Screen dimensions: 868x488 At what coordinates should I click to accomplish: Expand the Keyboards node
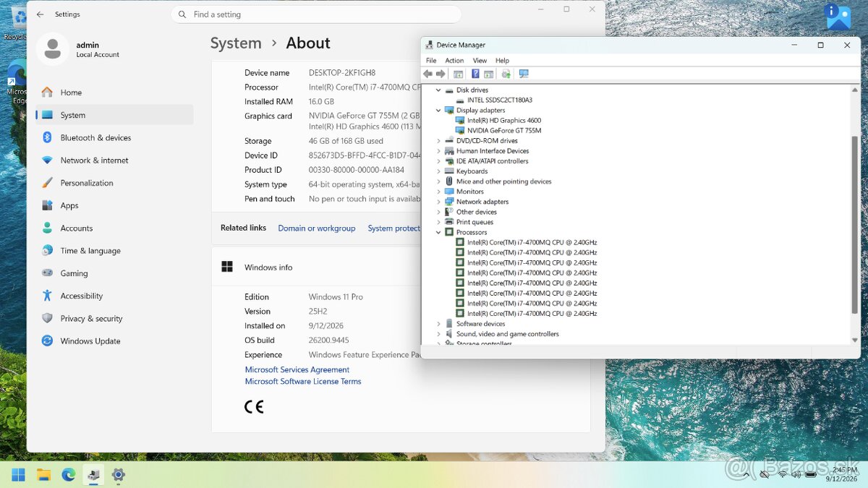438,171
